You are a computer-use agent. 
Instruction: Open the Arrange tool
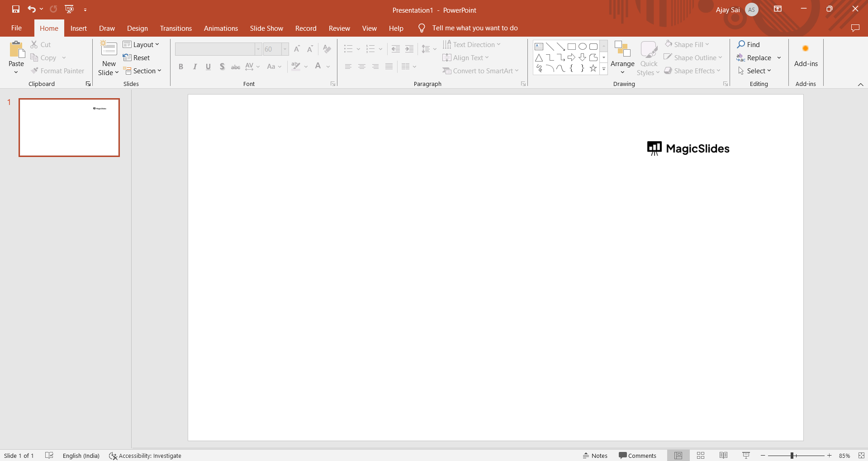[622, 58]
